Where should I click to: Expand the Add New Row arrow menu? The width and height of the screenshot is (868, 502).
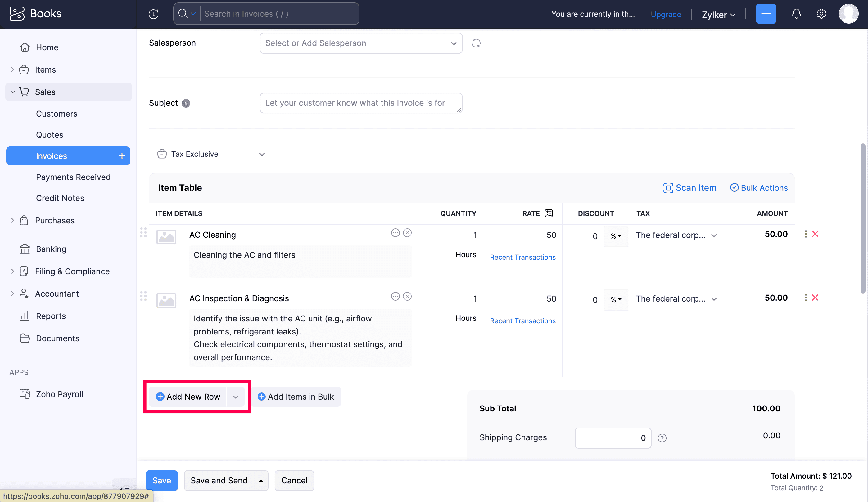[236, 397]
